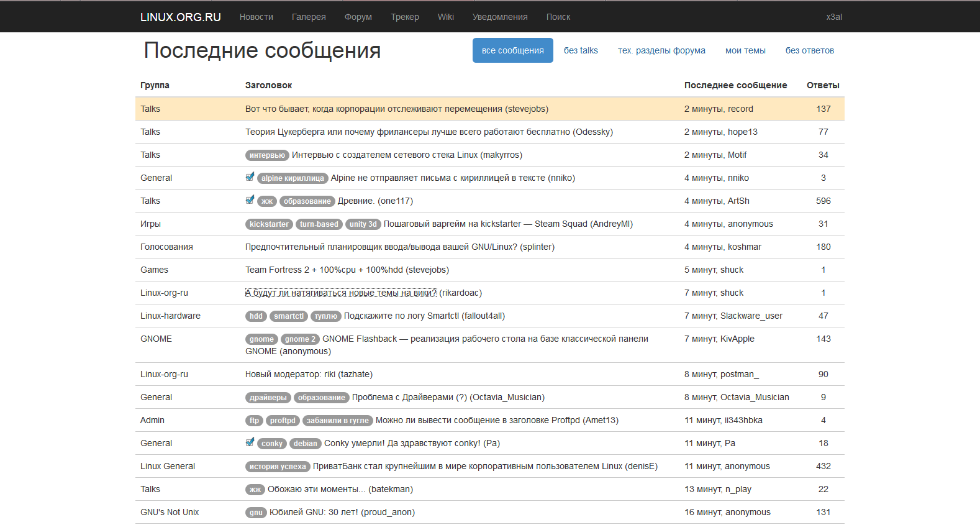The image size is (980, 530).
Task: Select the 'kickstarter' tag badge
Action: click(269, 224)
